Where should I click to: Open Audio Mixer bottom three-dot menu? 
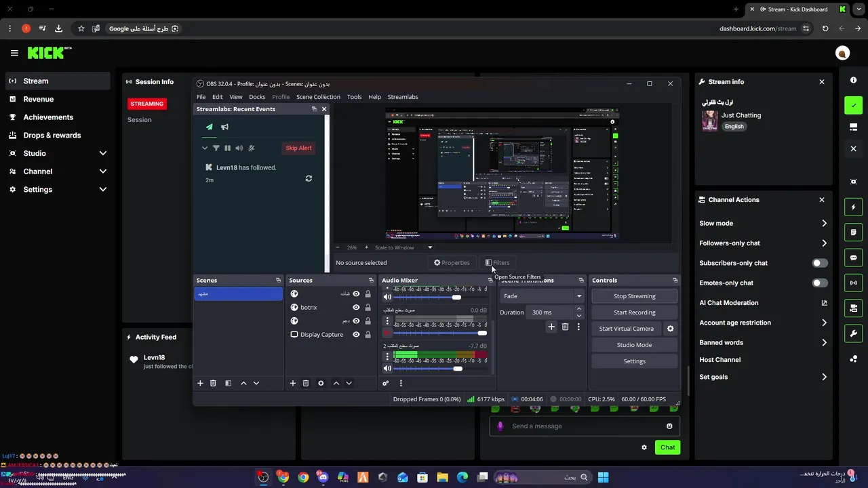click(x=401, y=383)
